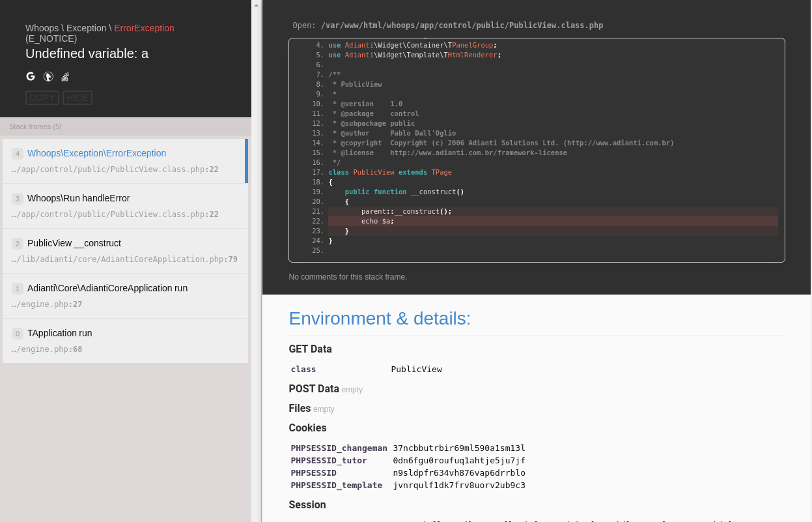Select frame 3 Whoops\Run handleError
Image resolution: width=812 pixels, height=522 pixels.
[125, 206]
